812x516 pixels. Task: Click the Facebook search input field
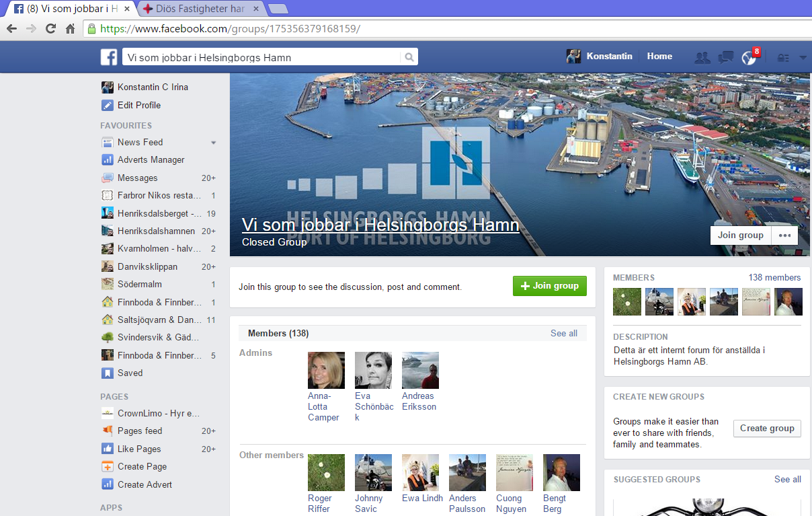coord(262,57)
